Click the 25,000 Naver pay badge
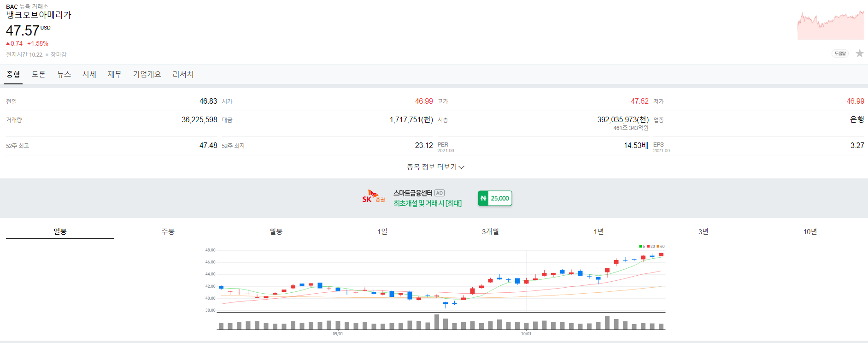This screenshot has height=343, width=868. click(x=495, y=198)
